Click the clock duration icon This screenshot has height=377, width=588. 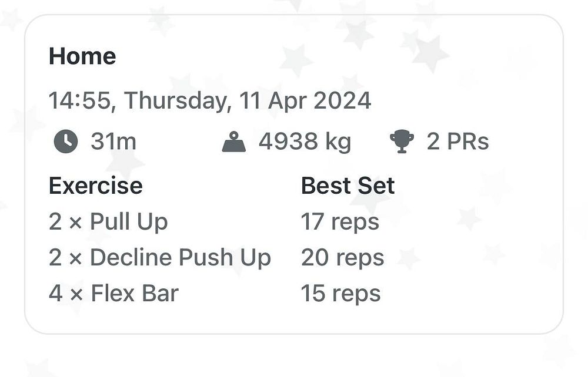[x=66, y=142]
